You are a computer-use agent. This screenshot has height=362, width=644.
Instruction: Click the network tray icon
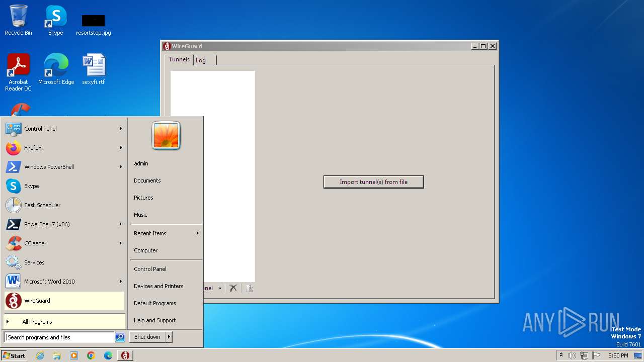[x=584, y=355]
